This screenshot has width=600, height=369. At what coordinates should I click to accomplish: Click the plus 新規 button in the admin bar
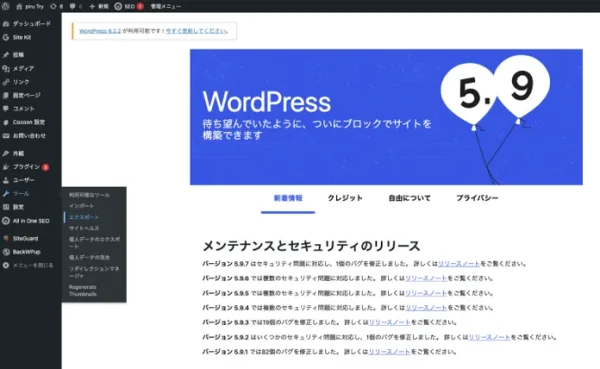tap(99, 7)
